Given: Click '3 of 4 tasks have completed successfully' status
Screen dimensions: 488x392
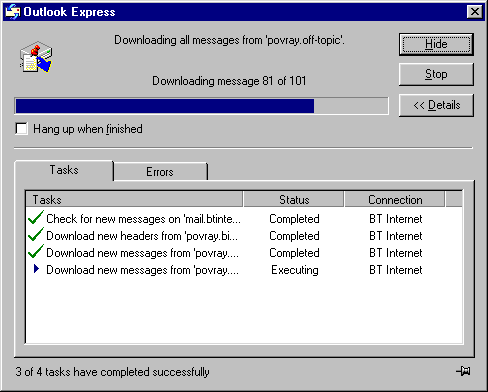Looking at the screenshot, I should coord(112,372).
